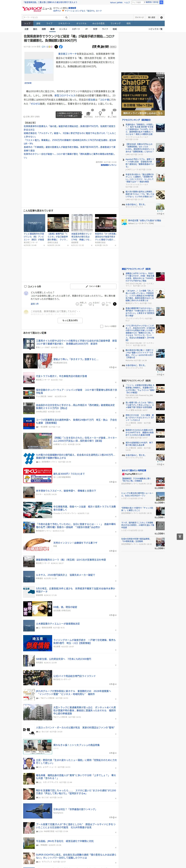Open the article comment count icon
Image resolution: width=186 pixels, height=868 pixels.
pos(44,47)
